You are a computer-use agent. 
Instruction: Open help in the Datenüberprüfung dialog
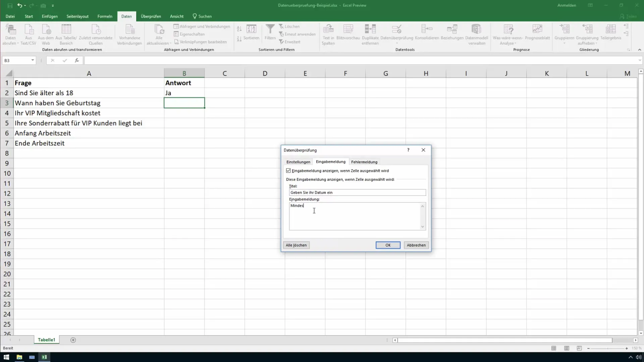click(408, 150)
